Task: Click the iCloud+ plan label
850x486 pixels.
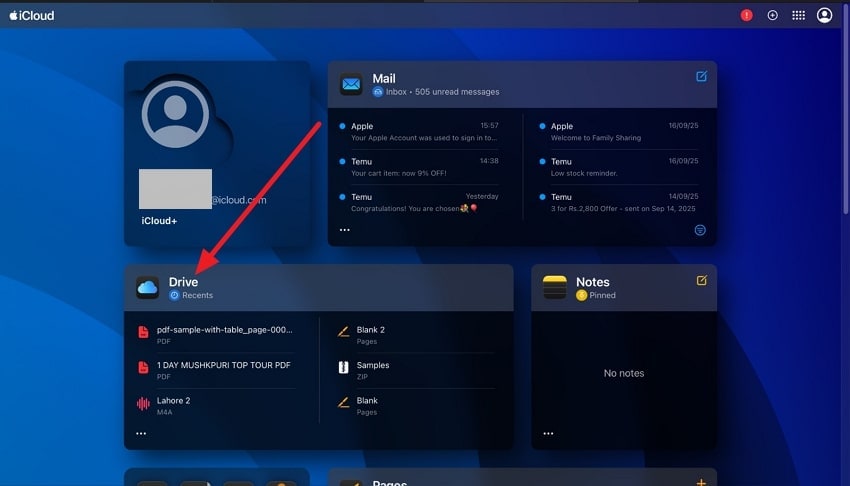Action: 159,221
